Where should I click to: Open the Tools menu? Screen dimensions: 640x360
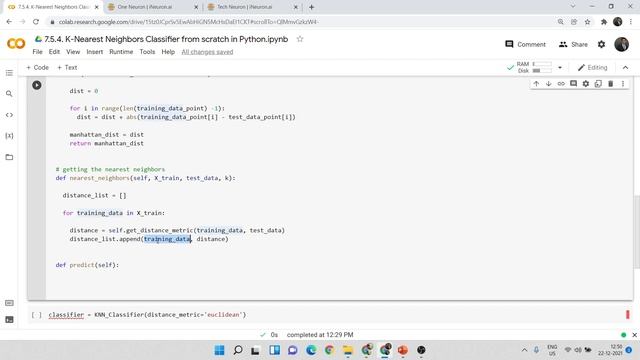[x=147, y=52]
